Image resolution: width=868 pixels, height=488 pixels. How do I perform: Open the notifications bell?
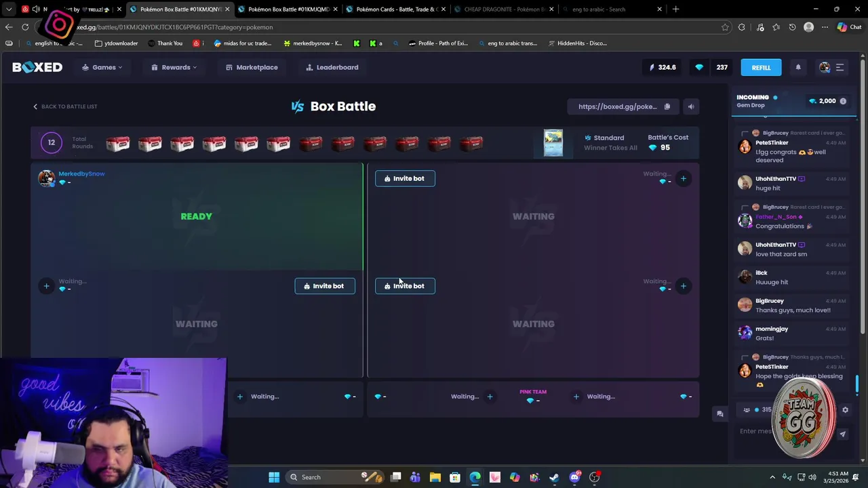tap(798, 67)
